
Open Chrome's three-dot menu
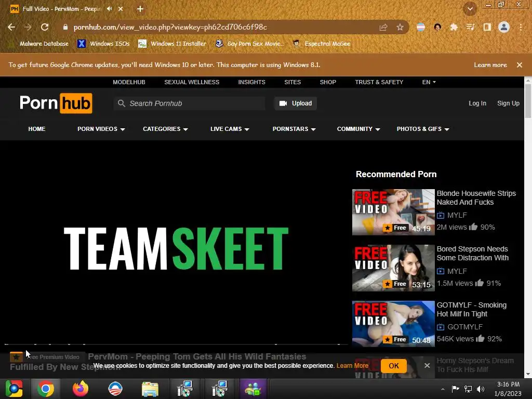coord(521,27)
